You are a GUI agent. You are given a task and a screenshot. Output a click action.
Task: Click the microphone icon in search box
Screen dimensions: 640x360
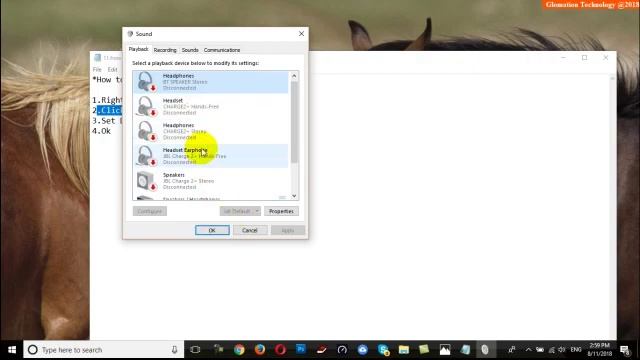point(174,350)
